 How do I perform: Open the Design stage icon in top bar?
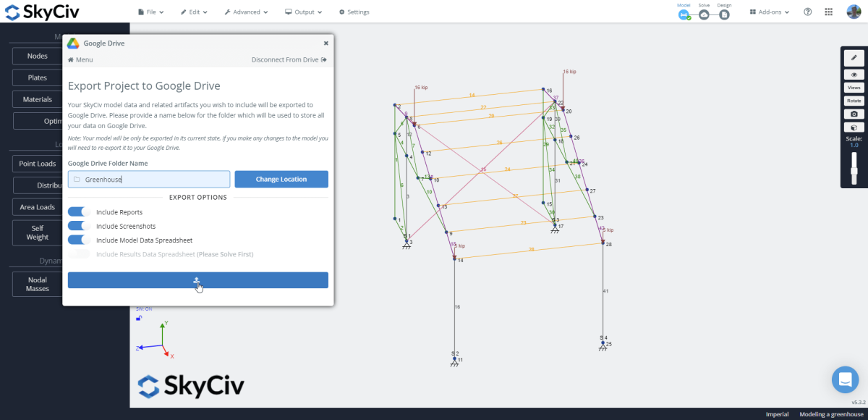(x=724, y=14)
